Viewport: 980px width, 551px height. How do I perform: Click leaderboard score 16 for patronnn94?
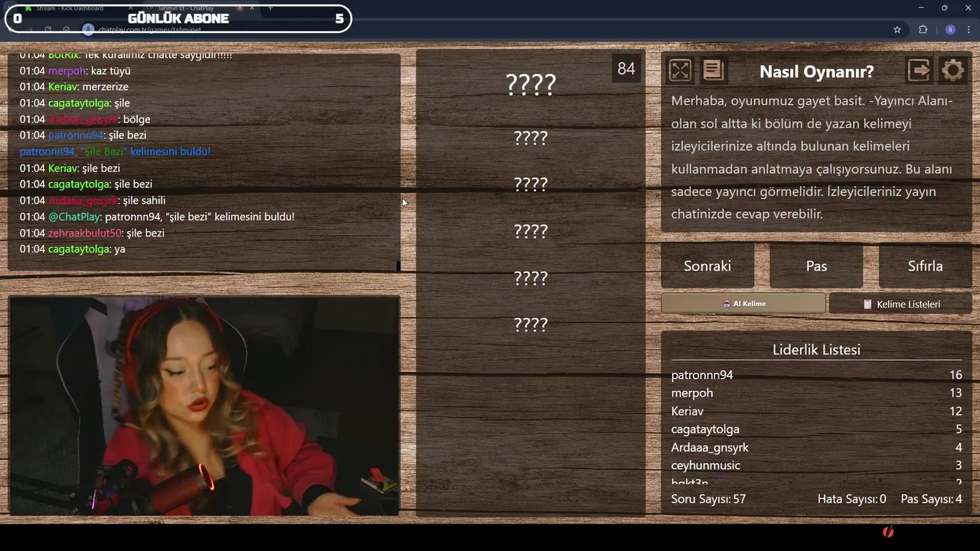(955, 375)
